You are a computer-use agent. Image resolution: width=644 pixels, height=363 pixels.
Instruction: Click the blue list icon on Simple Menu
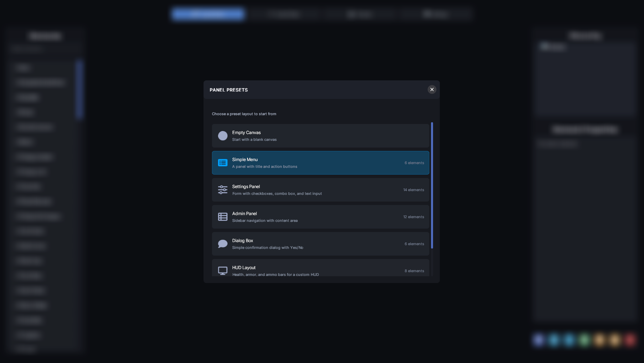click(x=223, y=163)
